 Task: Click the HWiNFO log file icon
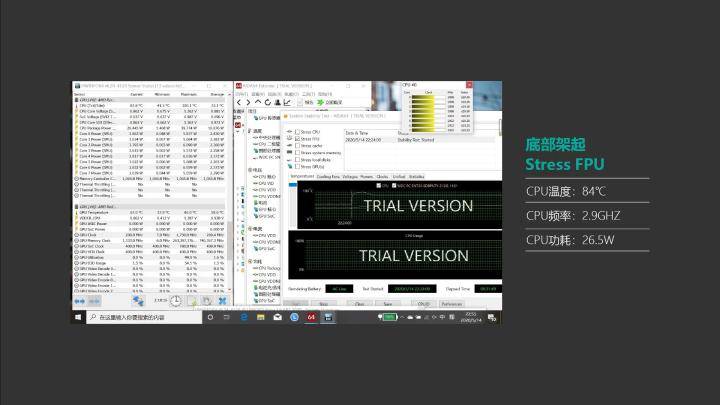coord(192,301)
